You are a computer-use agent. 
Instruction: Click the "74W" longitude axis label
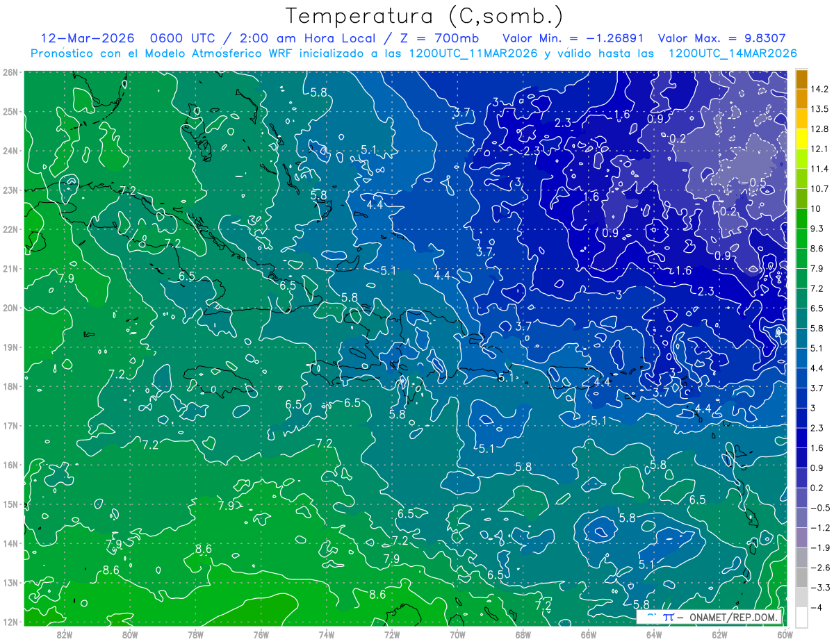(327, 634)
